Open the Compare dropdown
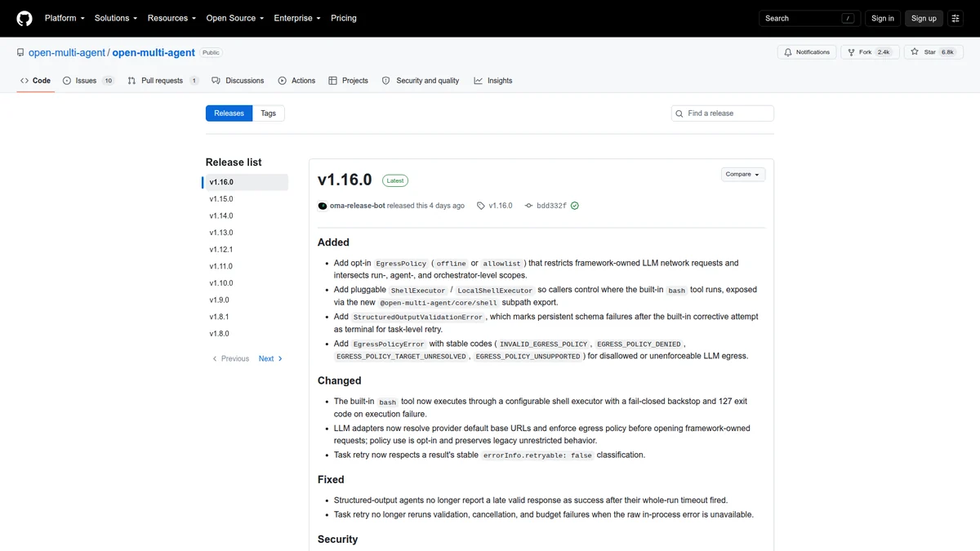 743,174
